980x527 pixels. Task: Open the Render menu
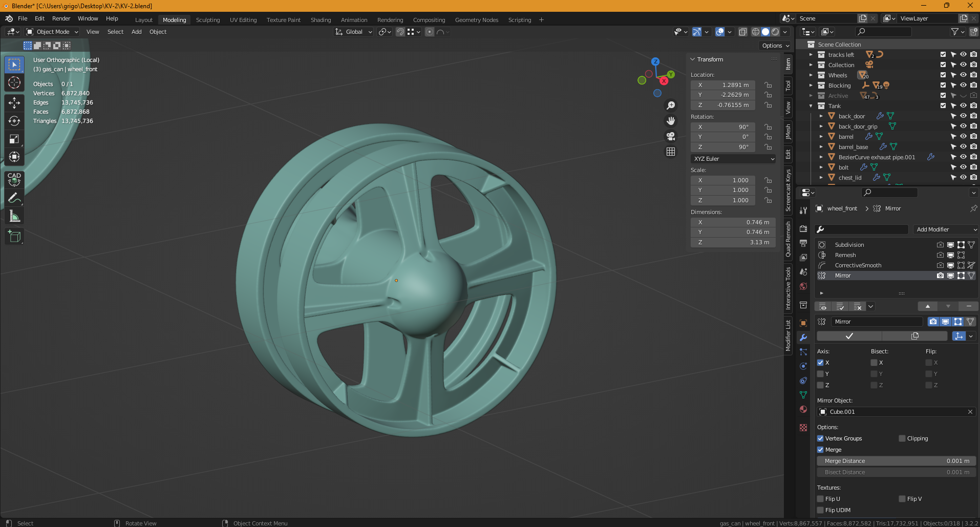tap(61, 18)
